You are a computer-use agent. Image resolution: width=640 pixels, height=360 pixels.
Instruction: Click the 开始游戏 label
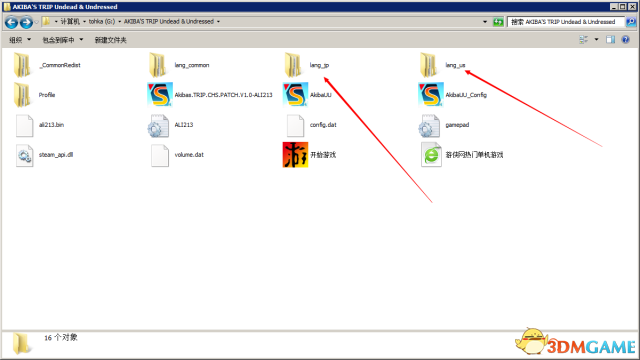323,155
